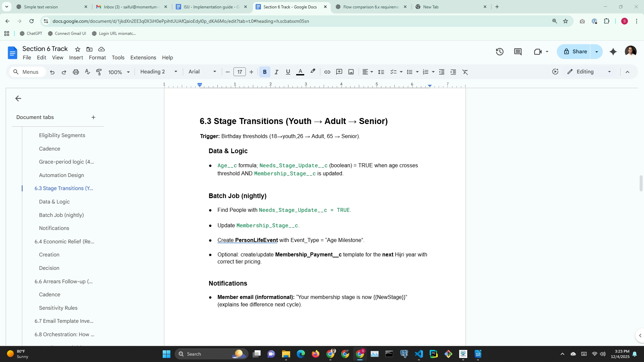Click the Clear formatting icon
Viewport: 644px width, 362px height.
(465, 72)
